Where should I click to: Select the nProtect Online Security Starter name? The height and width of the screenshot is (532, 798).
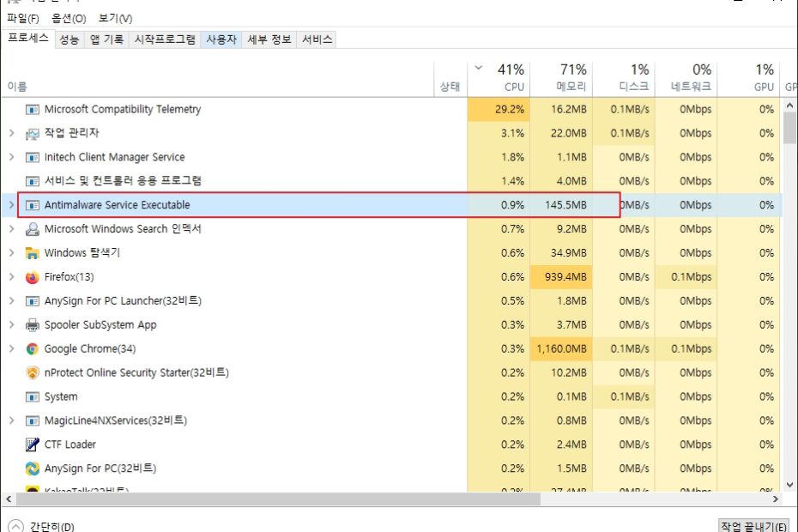click(136, 372)
